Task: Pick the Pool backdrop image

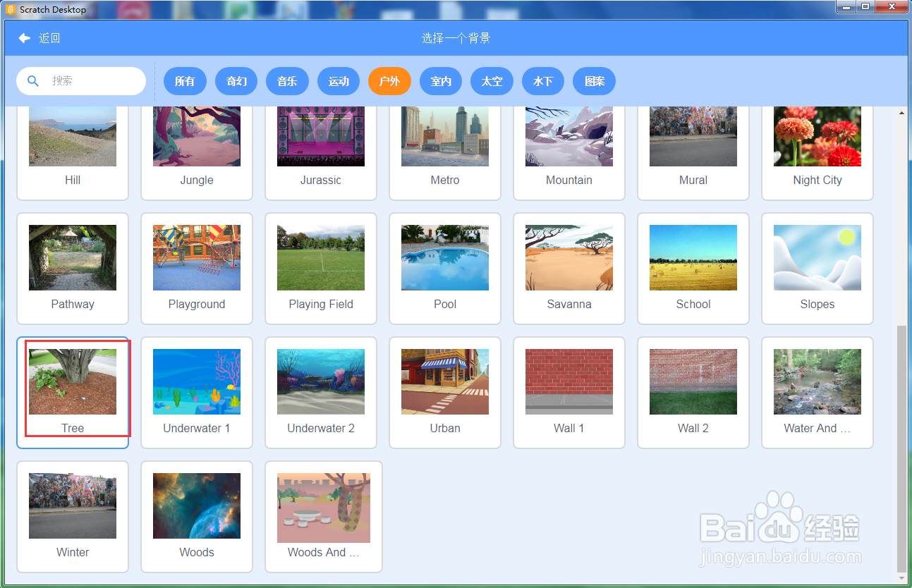Action: pyautogui.click(x=445, y=257)
